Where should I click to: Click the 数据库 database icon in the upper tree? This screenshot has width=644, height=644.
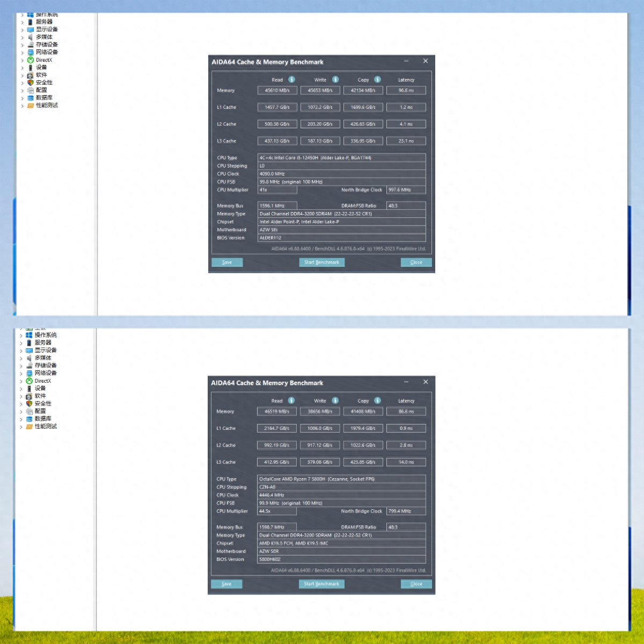[x=31, y=98]
